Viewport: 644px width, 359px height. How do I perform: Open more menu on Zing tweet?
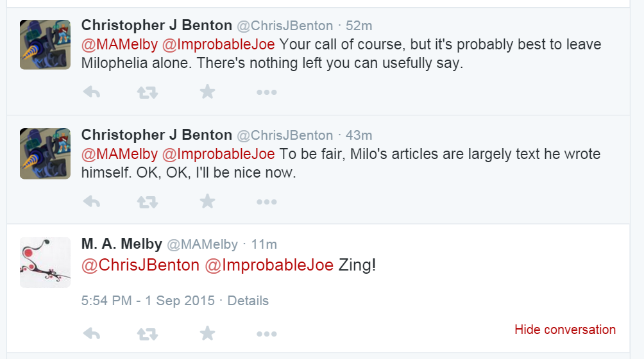pyautogui.click(x=266, y=333)
